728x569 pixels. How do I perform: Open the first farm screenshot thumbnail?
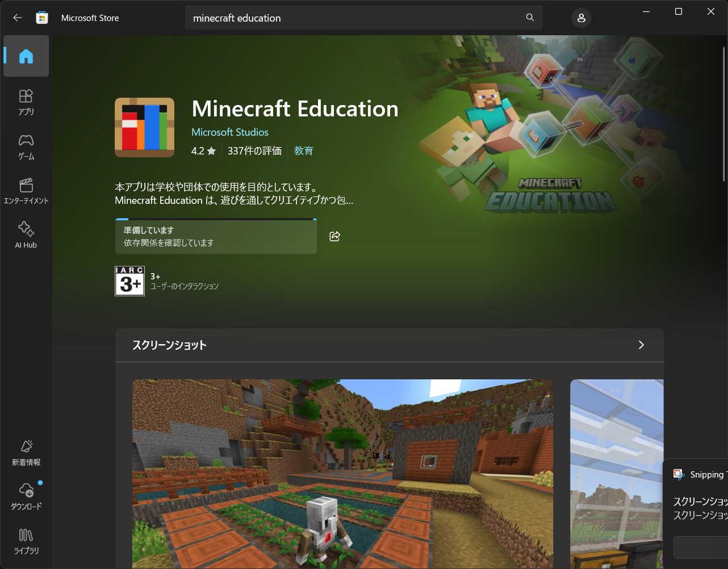pos(342,474)
